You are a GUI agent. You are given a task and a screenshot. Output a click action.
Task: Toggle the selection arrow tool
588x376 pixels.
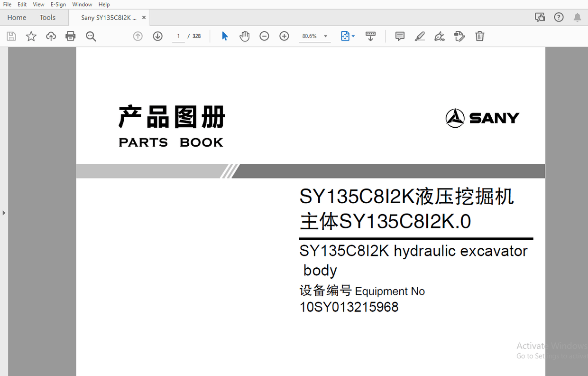(224, 36)
